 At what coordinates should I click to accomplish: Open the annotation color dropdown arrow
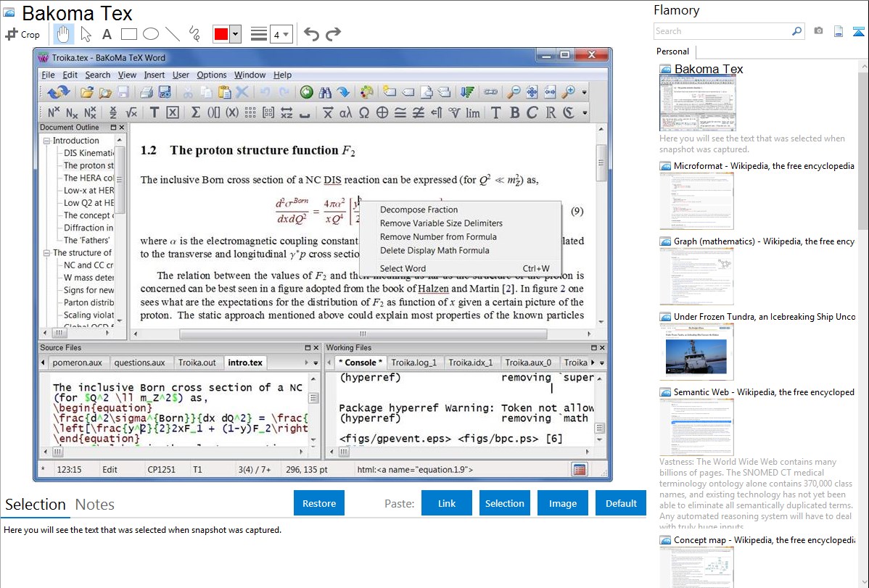click(x=235, y=34)
